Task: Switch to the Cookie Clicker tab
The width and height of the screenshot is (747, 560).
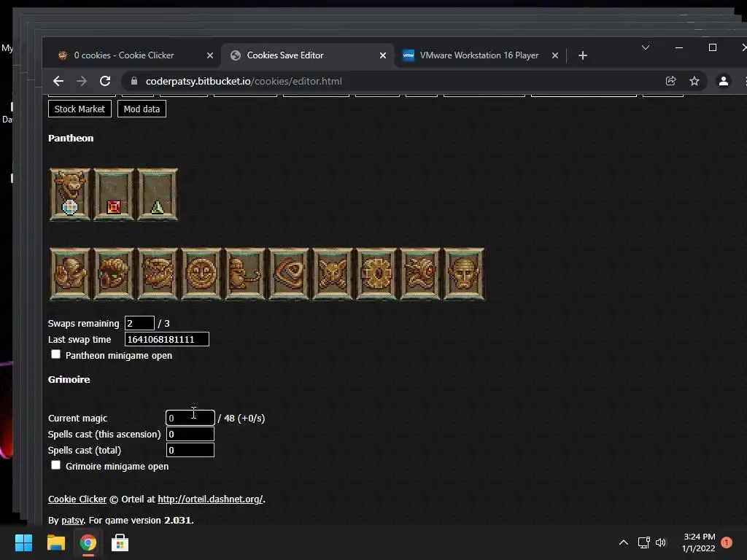Action: pyautogui.click(x=124, y=55)
